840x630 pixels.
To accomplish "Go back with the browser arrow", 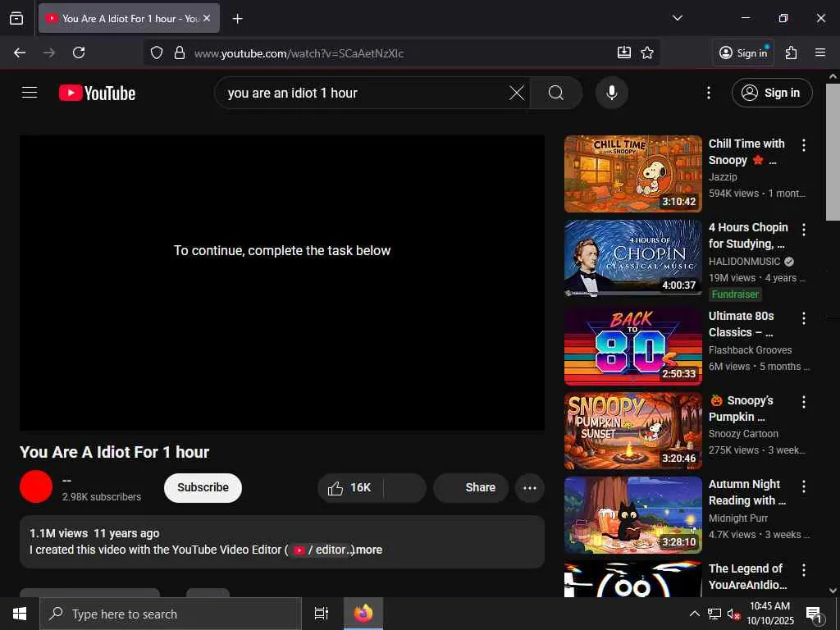I will tap(20, 52).
